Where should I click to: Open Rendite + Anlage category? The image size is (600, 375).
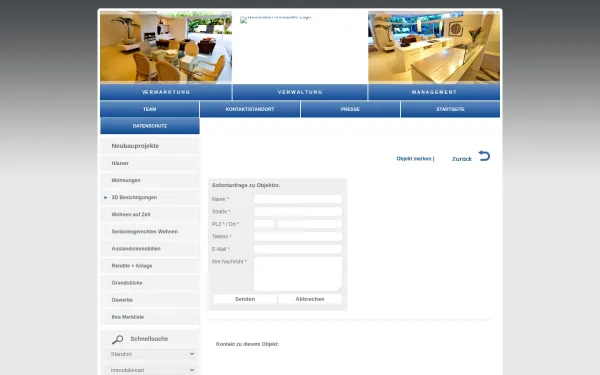point(150,266)
